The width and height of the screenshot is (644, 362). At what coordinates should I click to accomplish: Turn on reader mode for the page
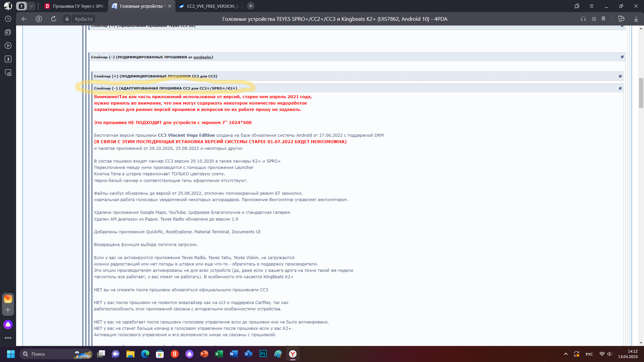(x=594, y=19)
